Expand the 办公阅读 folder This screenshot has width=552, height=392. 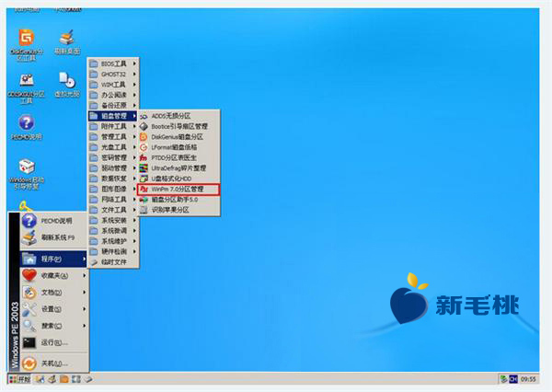(x=113, y=95)
